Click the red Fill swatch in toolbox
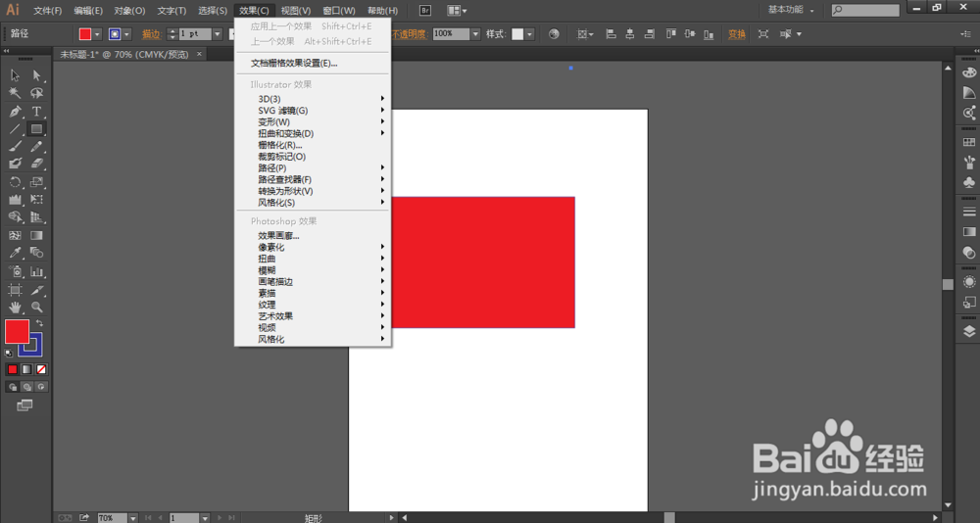The width and height of the screenshot is (980, 523). pyautogui.click(x=17, y=331)
